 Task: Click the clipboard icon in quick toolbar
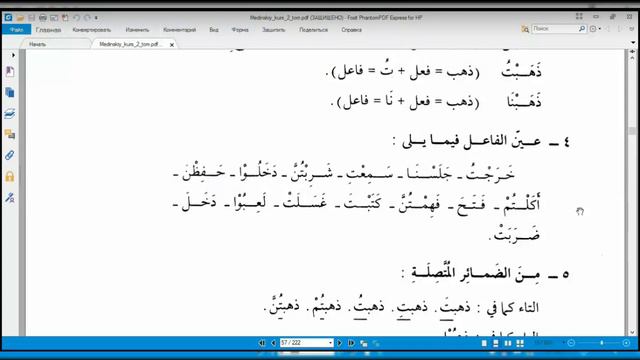(65, 18)
